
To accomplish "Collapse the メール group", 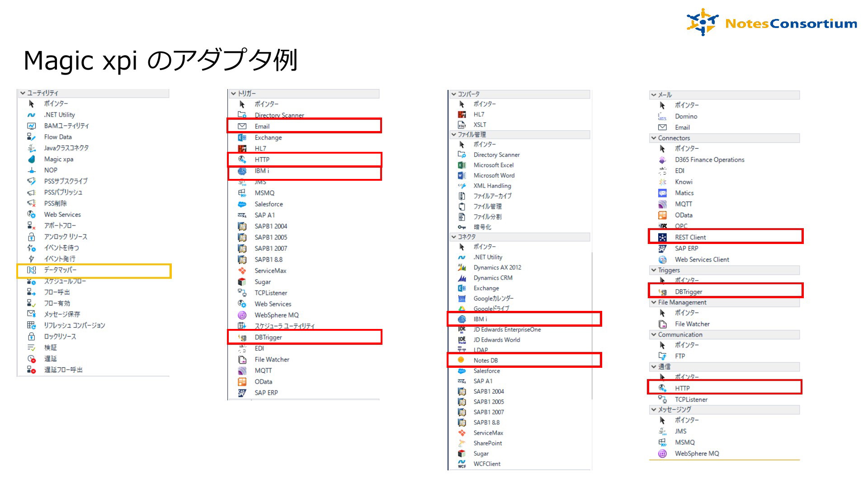I will pos(653,95).
